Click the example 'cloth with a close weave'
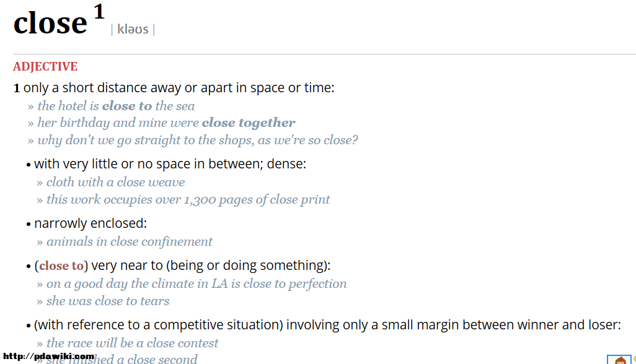The height and width of the screenshot is (364, 636). (115, 182)
